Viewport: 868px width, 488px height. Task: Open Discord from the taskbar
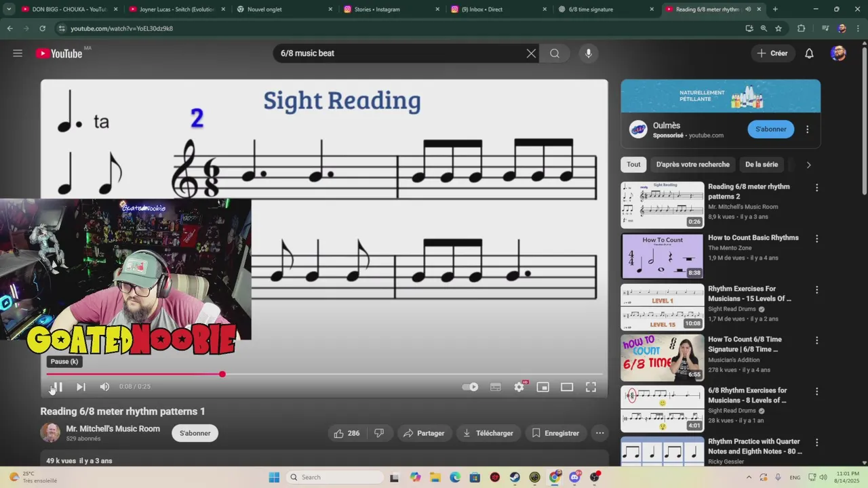click(x=575, y=477)
